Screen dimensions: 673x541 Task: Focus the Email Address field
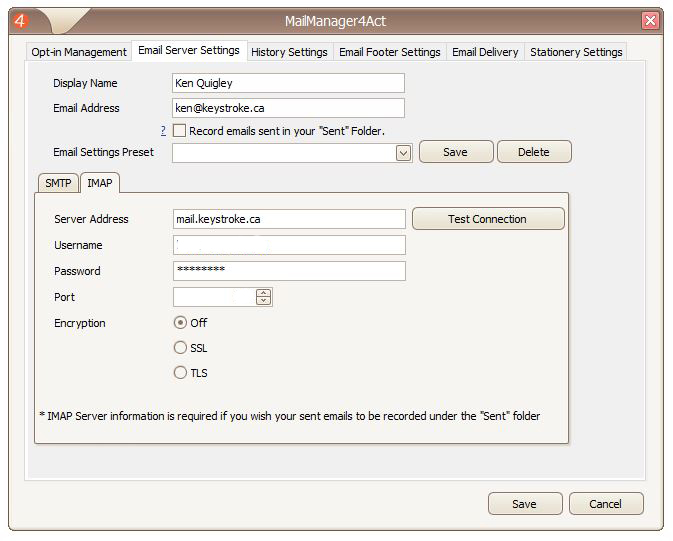[288, 108]
